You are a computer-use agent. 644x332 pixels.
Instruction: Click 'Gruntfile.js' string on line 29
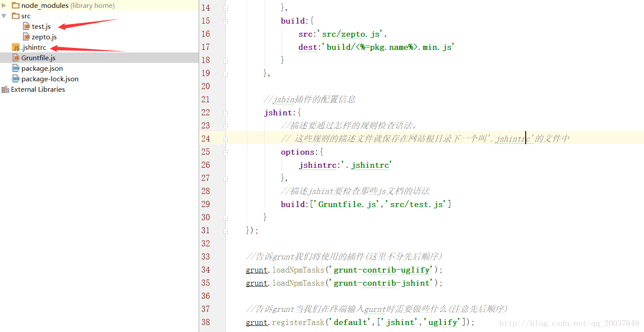(347, 204)
